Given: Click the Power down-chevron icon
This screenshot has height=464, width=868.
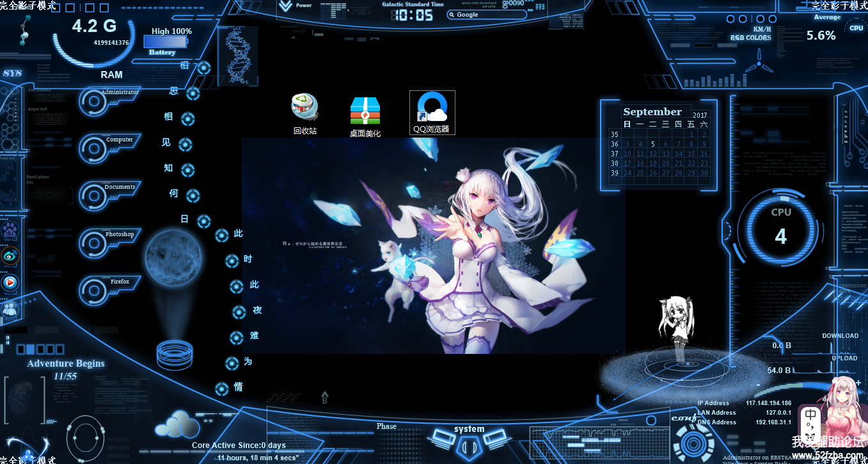Looking at the screenshot, I should 285,6.
